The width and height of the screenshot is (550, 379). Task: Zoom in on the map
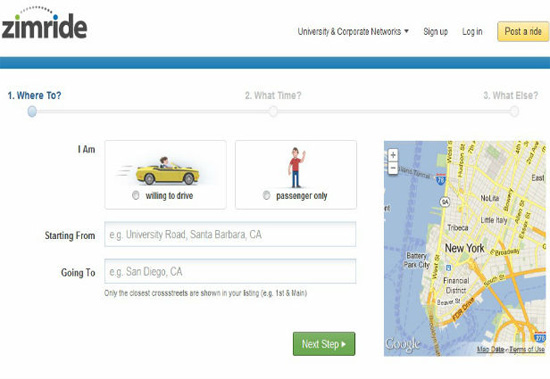point(393,155)
